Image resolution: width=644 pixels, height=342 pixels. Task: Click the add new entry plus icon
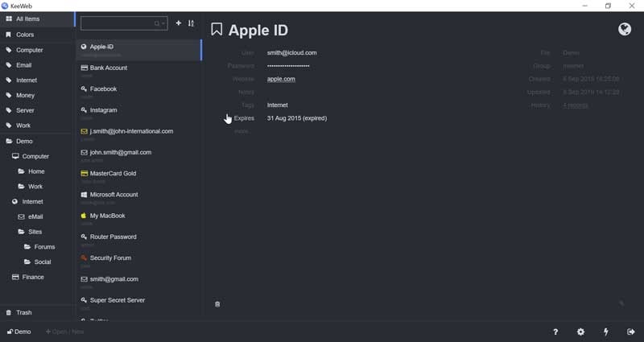click(179, 23)
